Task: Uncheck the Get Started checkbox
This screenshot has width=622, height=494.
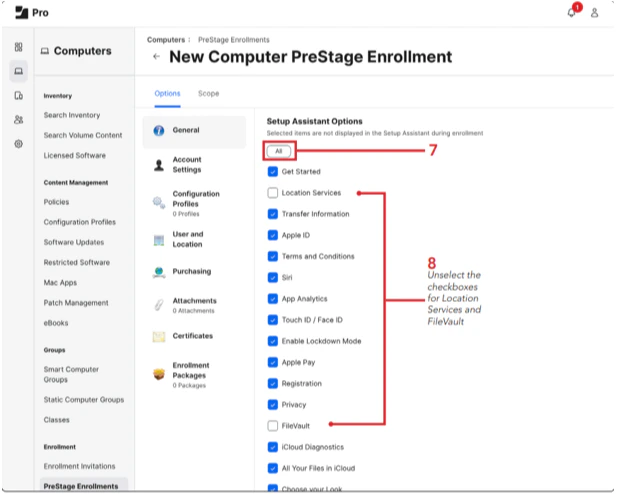Action: click(273, 172)
